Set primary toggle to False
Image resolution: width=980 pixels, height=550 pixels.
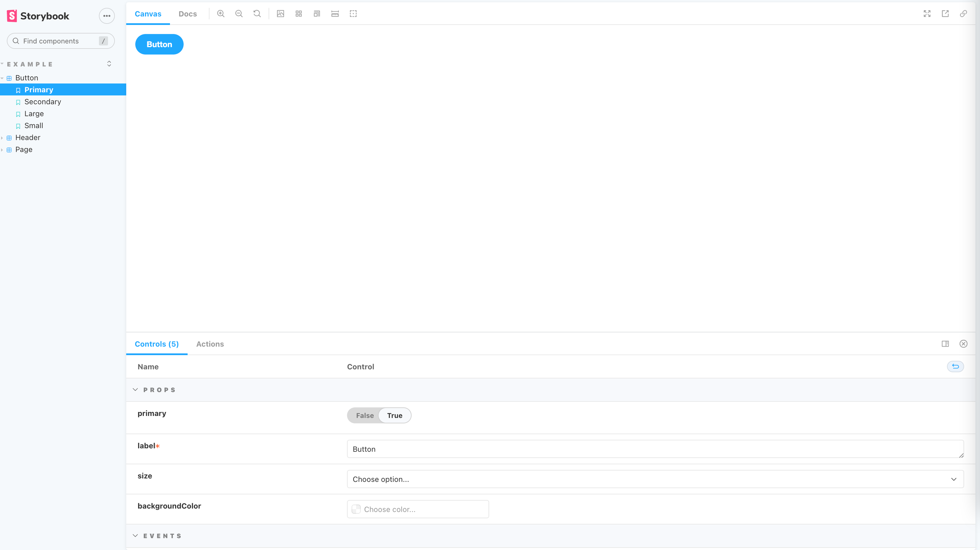(365, 415)
